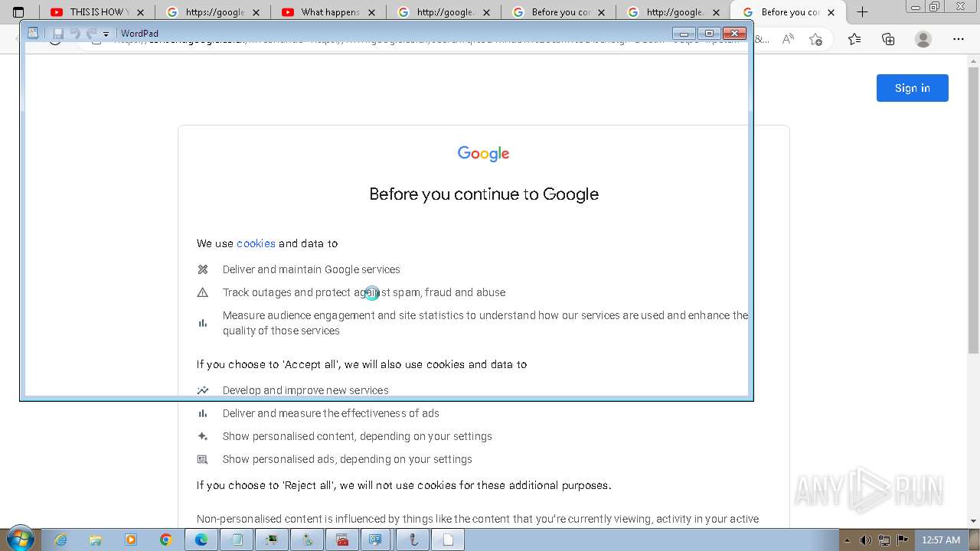Click the Undo arrow in WordPad quick access toolbar

click(x=74, y=34)
